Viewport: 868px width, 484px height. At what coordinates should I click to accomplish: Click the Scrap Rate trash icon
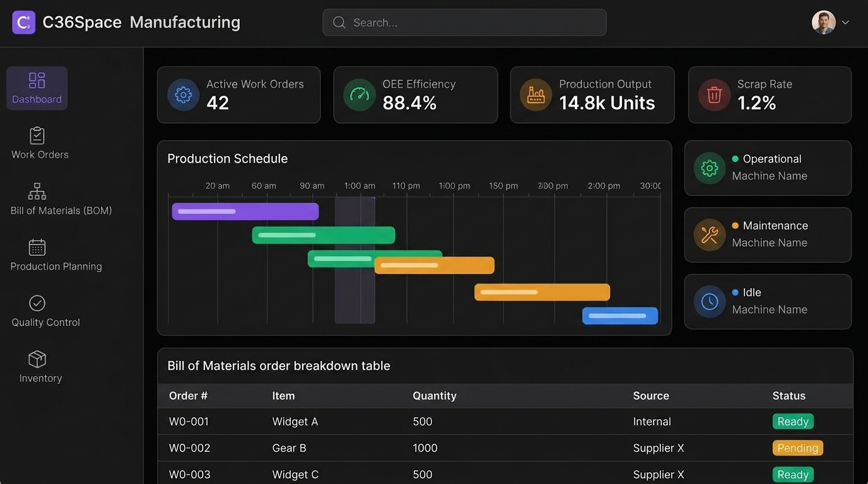pyautogui.click(x=714, y=95)
